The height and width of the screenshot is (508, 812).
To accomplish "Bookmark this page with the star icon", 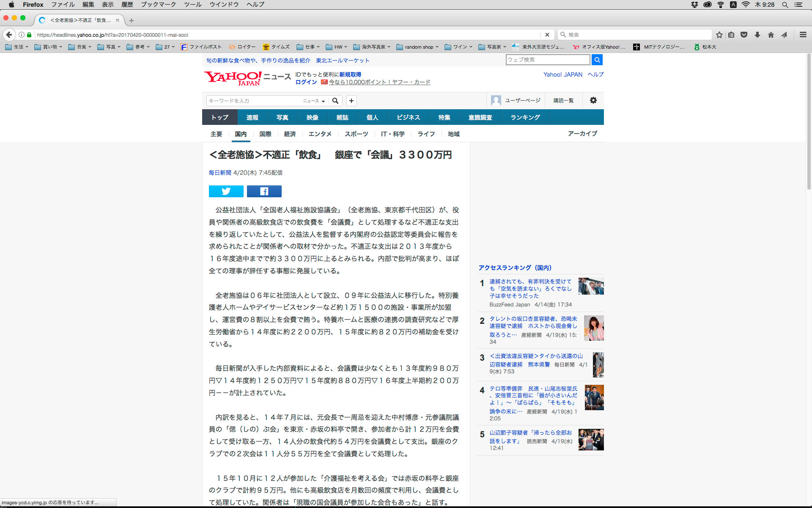I will coord(719,35).
